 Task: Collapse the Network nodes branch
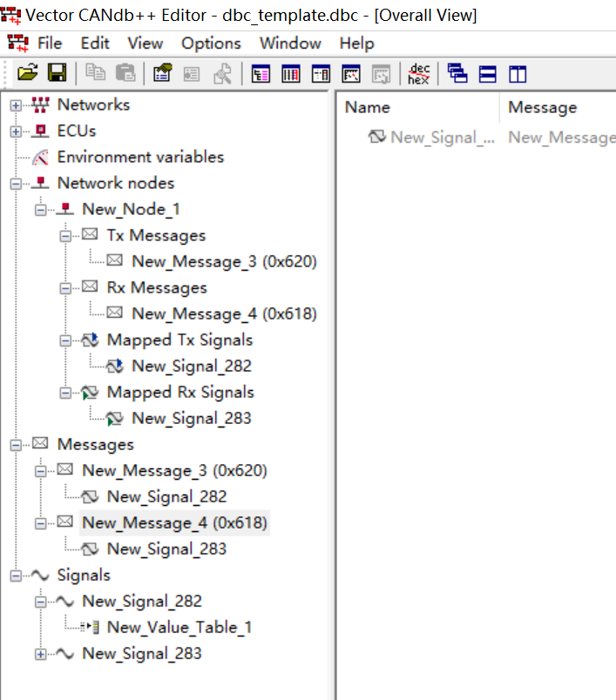tap(16, 184)
